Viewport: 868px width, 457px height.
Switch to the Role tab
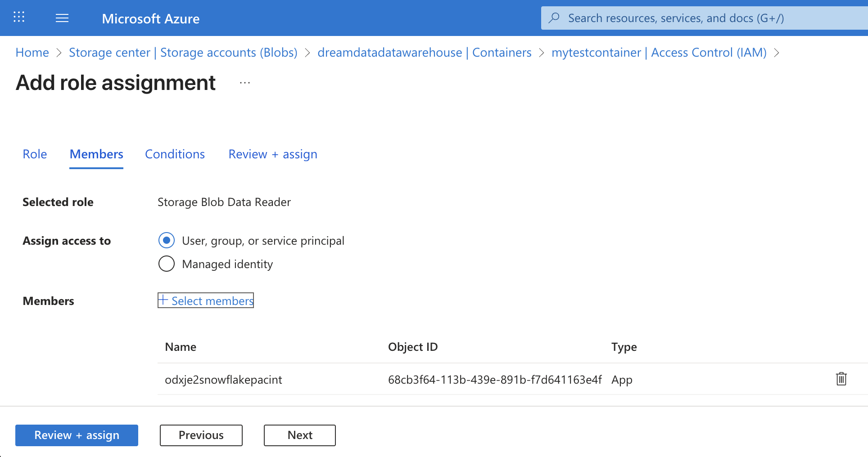pos(35,154)
